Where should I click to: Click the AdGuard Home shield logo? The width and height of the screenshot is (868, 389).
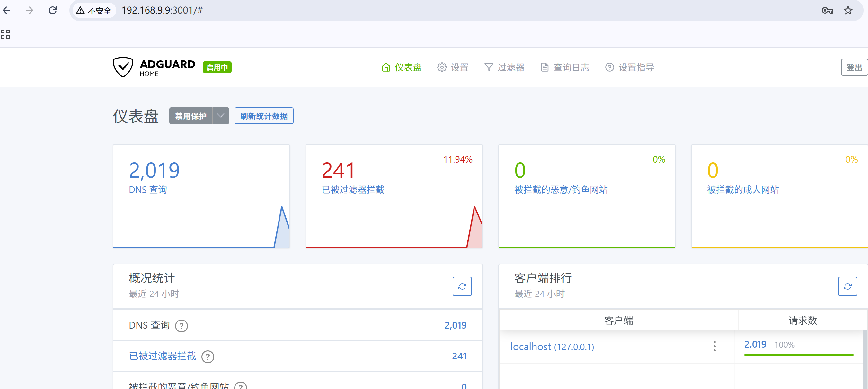click(123, 67)
